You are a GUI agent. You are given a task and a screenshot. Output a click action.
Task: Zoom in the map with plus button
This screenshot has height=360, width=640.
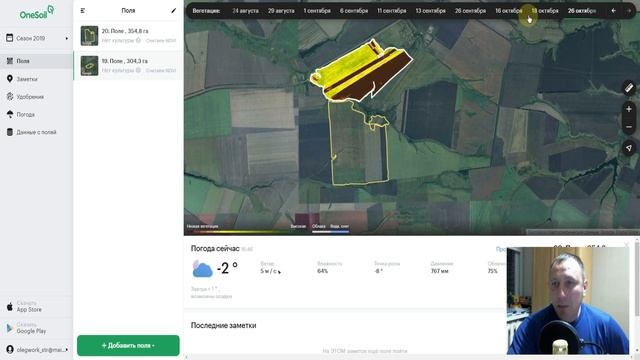coord(629,109)
